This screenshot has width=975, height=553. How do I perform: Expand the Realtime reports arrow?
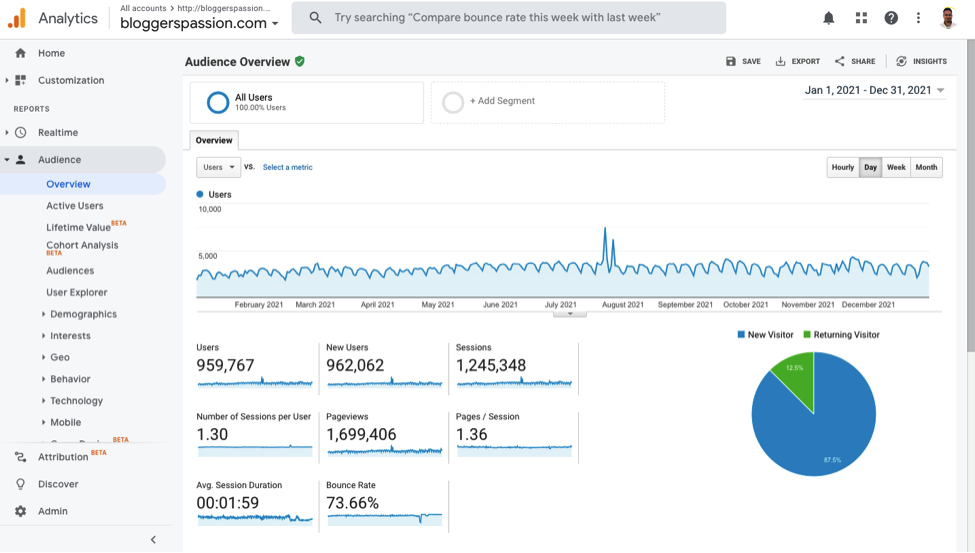pos(7,132)
